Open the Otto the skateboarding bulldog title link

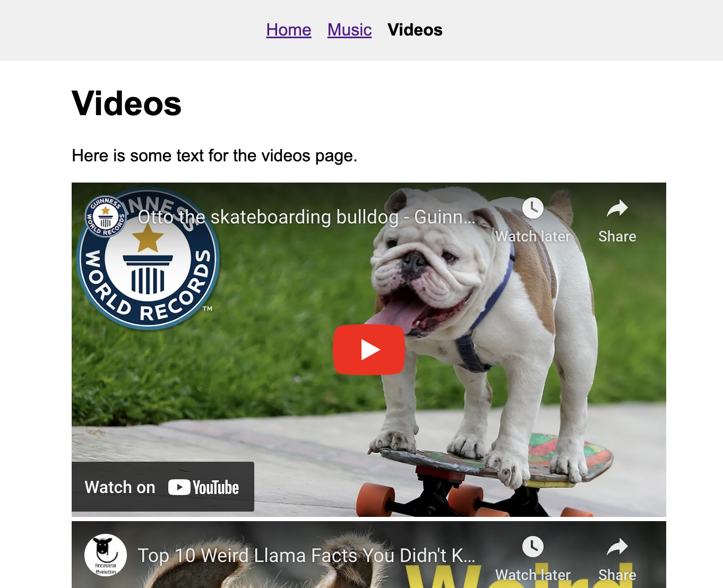tap(306, 217)
